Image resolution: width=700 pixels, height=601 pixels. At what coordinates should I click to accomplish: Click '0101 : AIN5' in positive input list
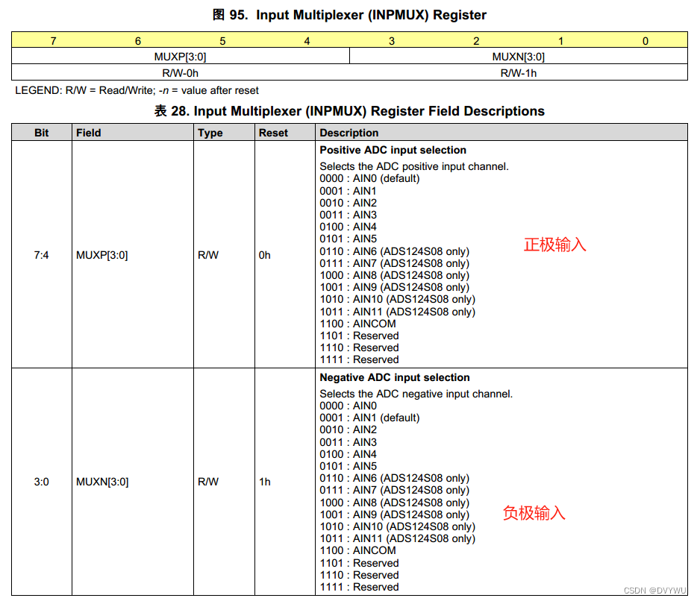(349, 239)
